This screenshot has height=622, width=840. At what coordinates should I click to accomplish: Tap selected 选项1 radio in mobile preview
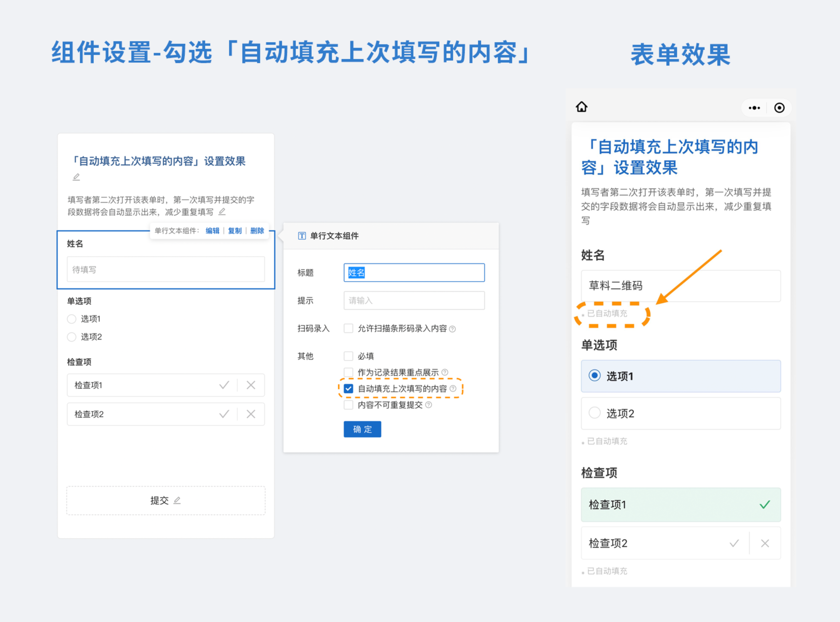pos(595,375)
